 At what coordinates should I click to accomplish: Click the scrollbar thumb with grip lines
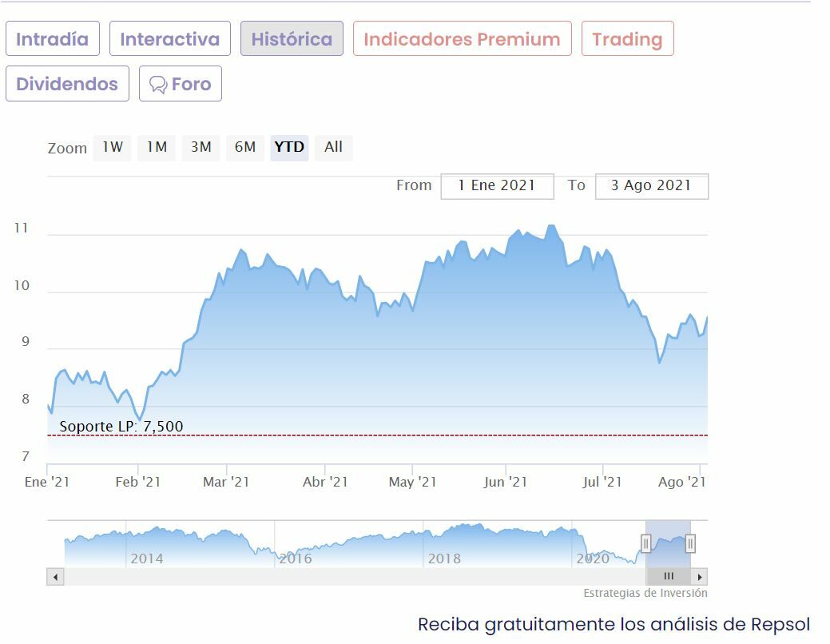tap(669, 577)
